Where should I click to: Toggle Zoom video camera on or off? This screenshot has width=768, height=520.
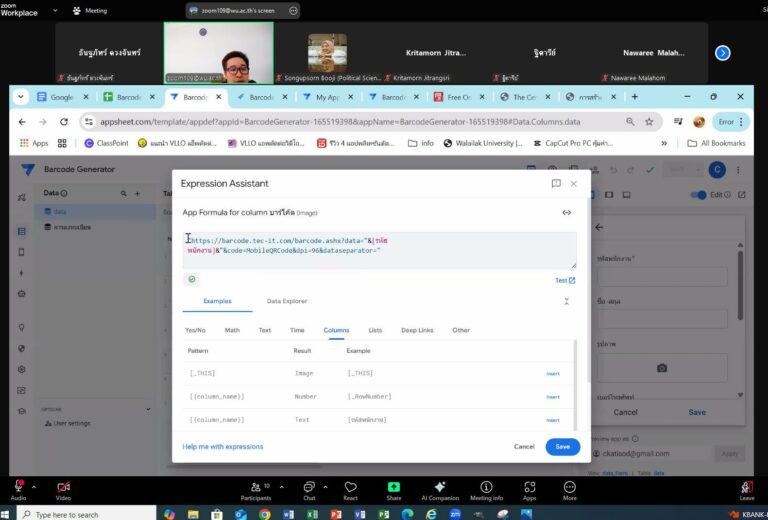point(63,489)
